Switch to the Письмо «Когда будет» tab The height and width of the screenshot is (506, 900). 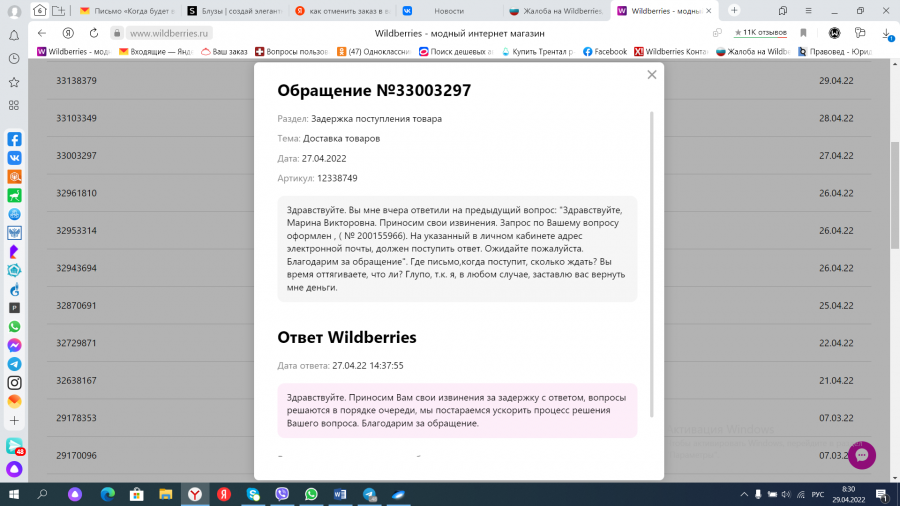[x=127, y=11]
